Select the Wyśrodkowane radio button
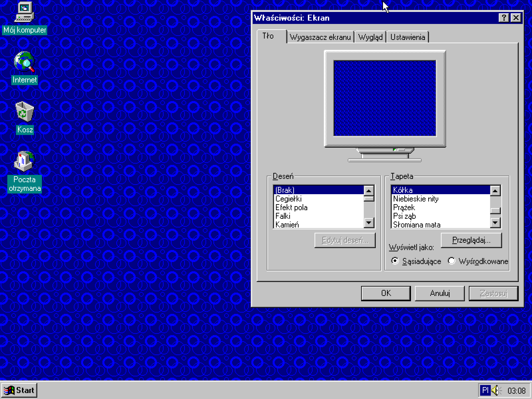532x399 pixels. pos(452,261)
